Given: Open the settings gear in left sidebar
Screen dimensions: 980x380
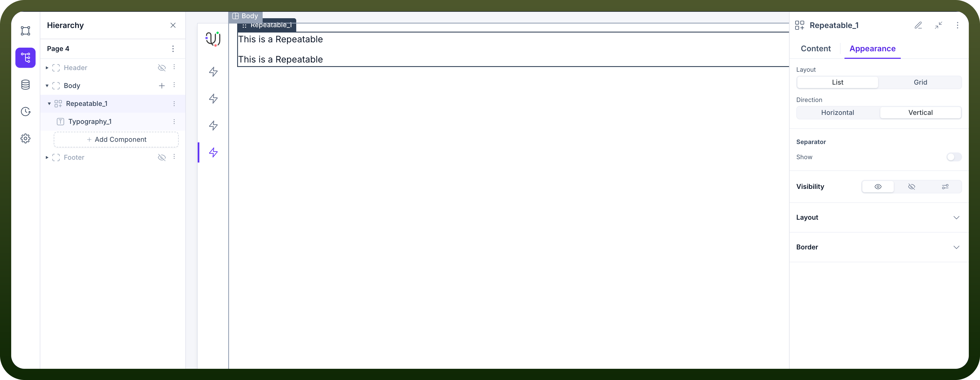Looking at the screenshot, I should tap(25, 138).
